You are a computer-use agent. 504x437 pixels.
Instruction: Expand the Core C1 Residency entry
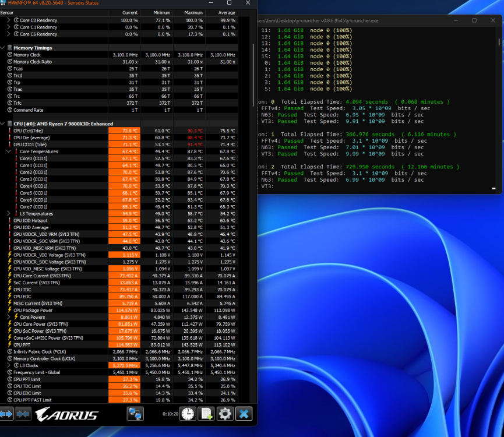[x=8, y=27]
